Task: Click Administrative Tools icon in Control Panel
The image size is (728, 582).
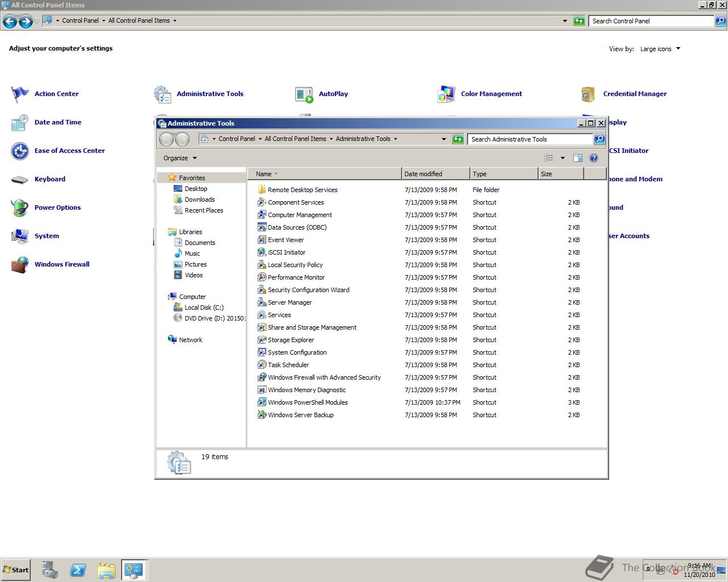Action: [163, 94]
